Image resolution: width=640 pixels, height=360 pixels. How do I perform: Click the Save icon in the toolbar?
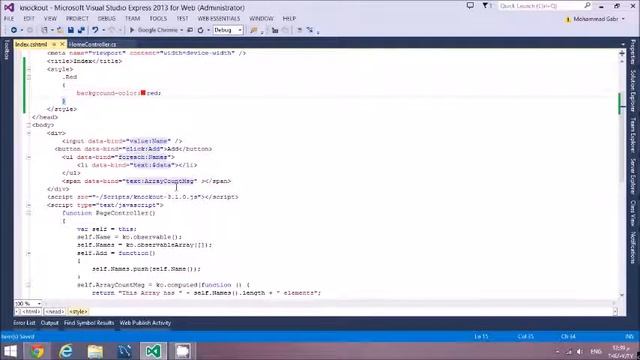coord(71,30)
